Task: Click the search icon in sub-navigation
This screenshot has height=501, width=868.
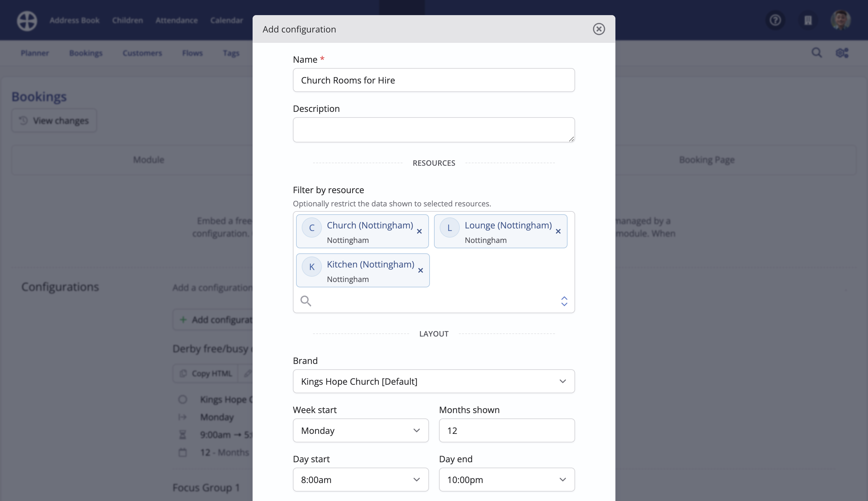Action: pyautogui.click(x=817, y=53)
